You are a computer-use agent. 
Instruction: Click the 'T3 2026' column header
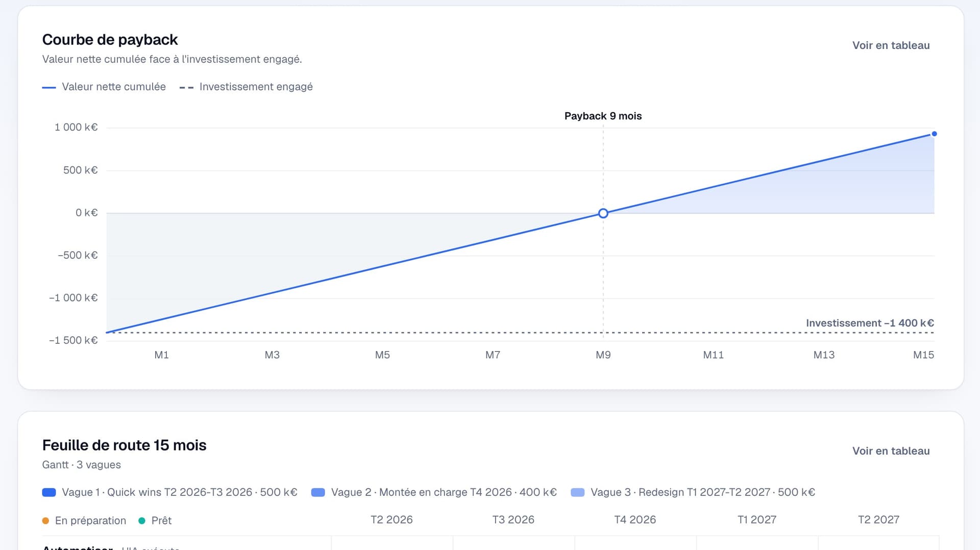tap(513, 520)
